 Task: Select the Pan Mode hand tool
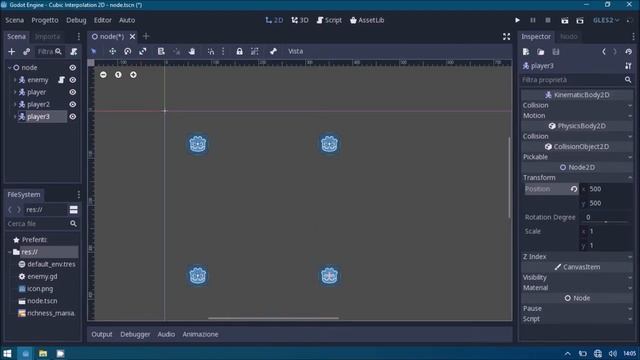click(x=192, y=51)
